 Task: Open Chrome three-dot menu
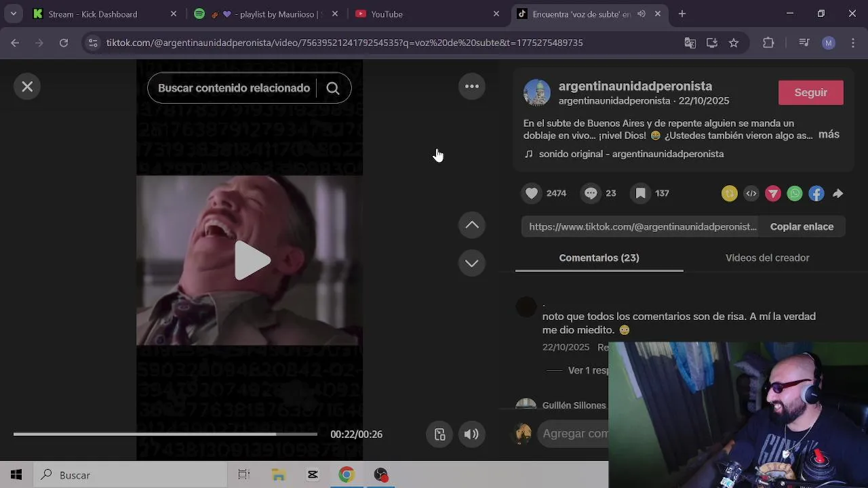[x=852, y=43]
